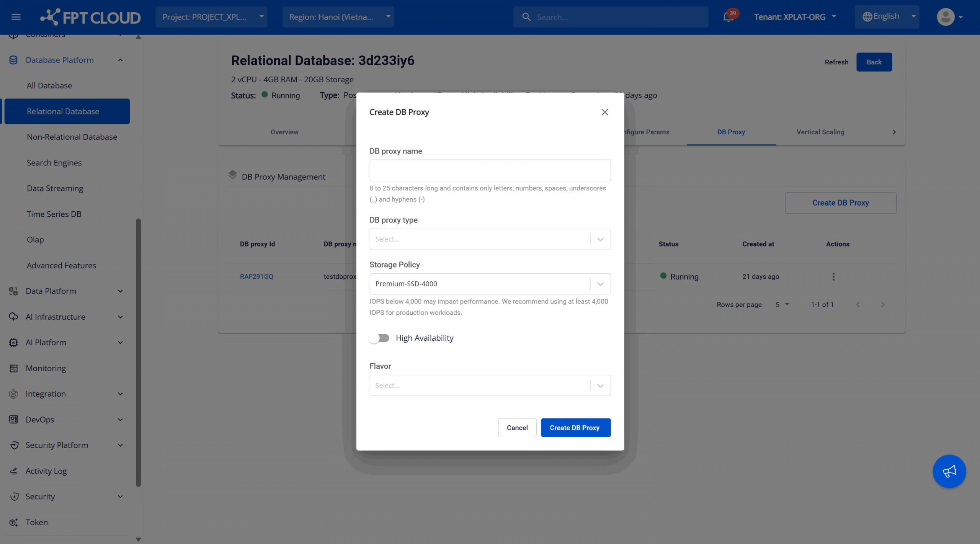The image size is (980, 544).
Task: Click the Monitoring sidebar icon
Action: click(14, 368)
